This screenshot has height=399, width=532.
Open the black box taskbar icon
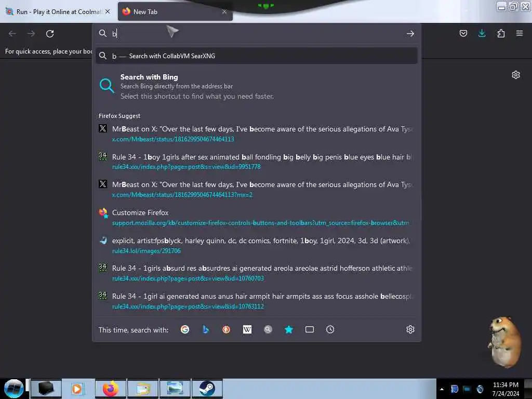[x=46, y=389]
